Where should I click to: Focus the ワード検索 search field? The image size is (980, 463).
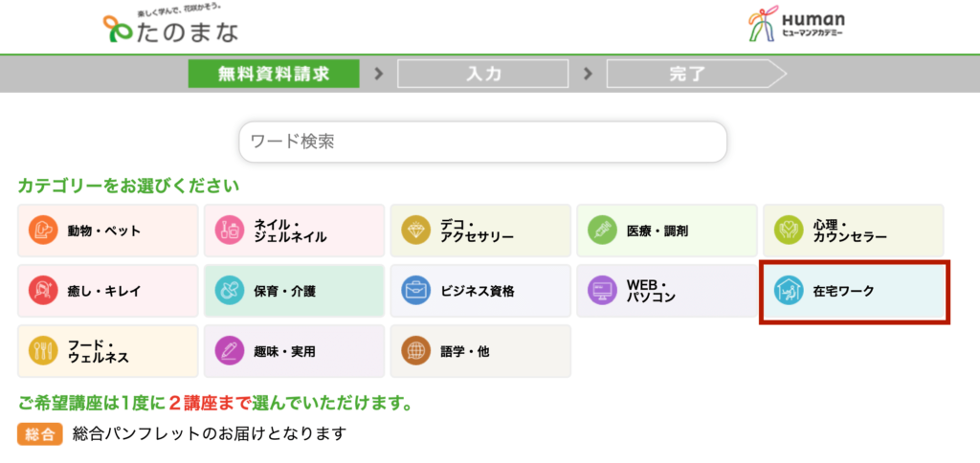coord(482,142)
